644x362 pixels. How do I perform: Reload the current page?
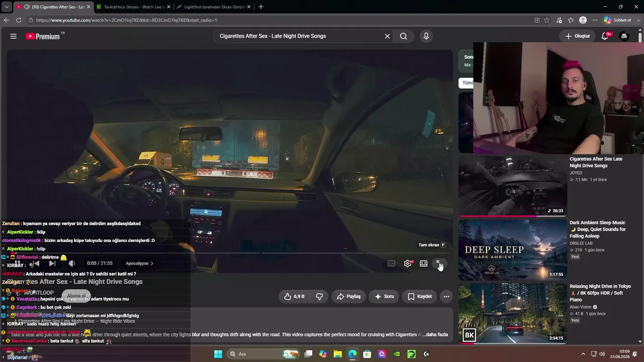[19, 20]
